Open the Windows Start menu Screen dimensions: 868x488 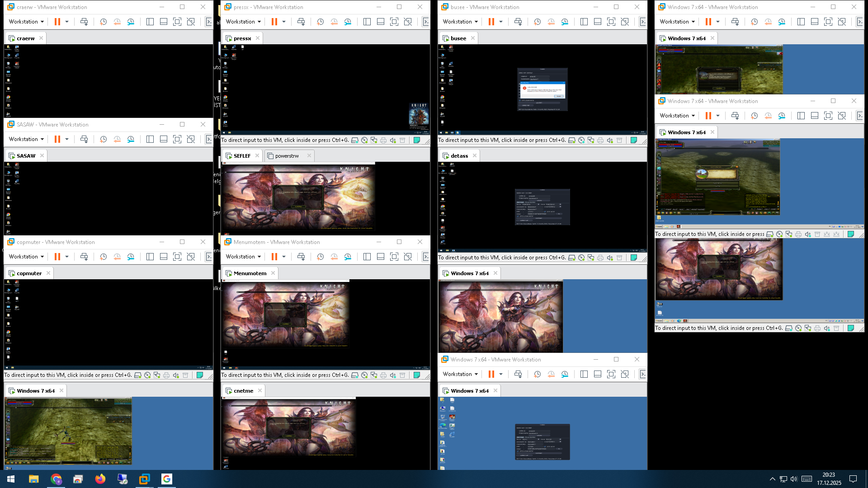pos(11,479)
